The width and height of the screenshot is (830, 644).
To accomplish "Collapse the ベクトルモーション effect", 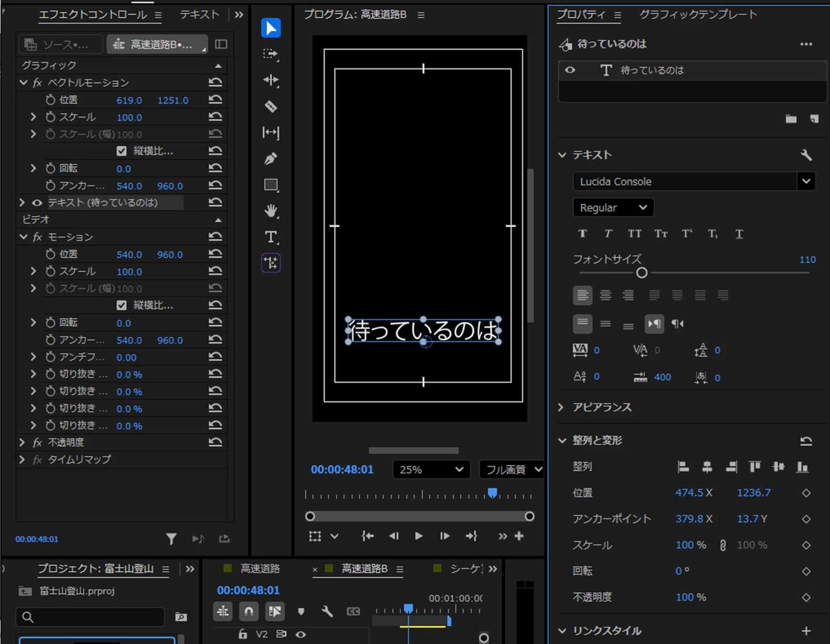I will tap(23, 83).
